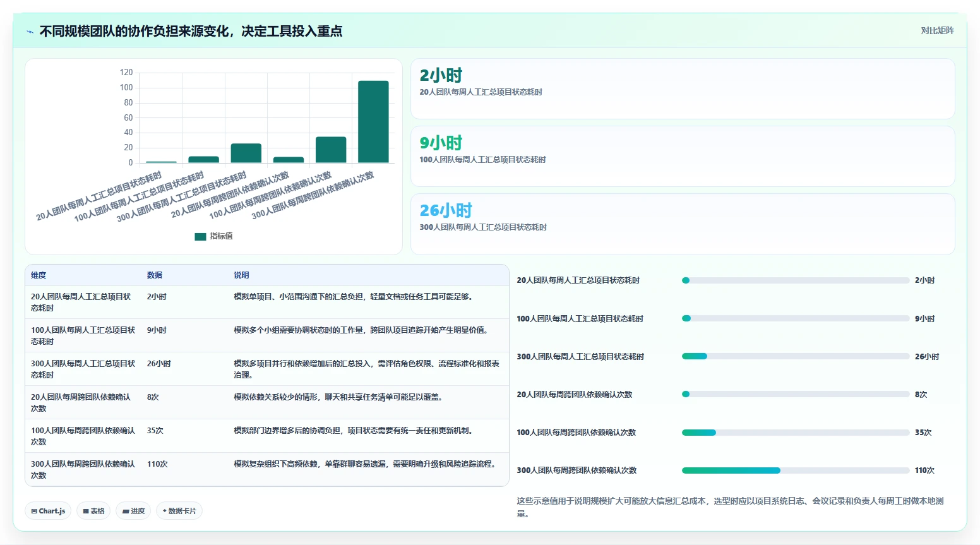Click the description starting 模拟部门边界增多
The image size is (980, 545).
click(354, 431)
